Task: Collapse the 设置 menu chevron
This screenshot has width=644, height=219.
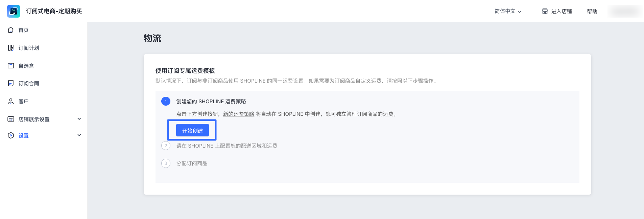Action: tap(79, 135)
